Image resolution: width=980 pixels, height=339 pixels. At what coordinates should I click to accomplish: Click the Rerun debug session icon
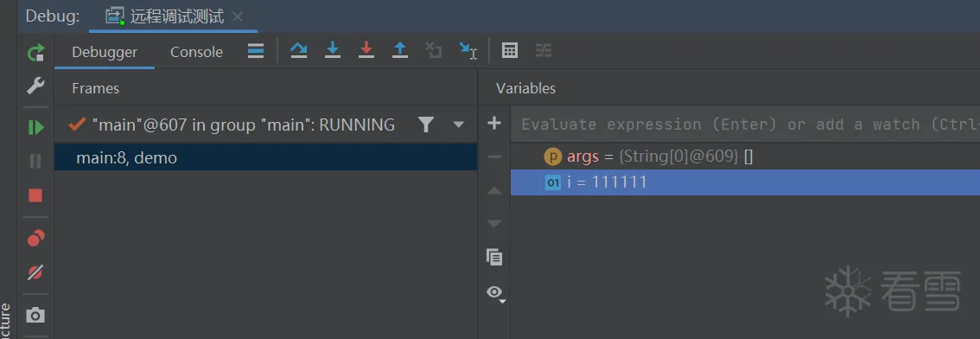click(x=35, y=52)
